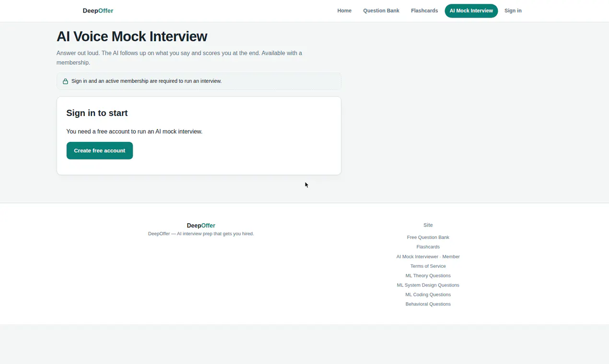Click the DeepOffer logo in the footer
Image resolution: width=609 pixels, height=364 pixels.
(201, 226)
